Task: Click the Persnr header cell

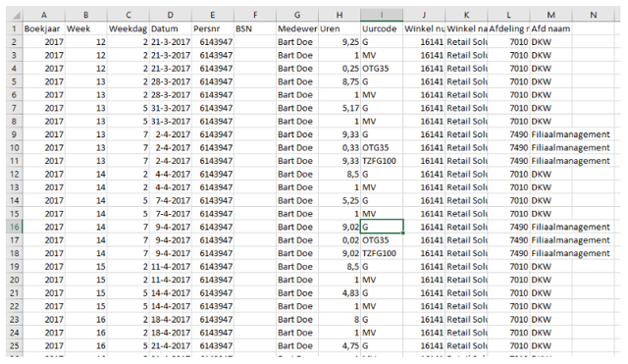Action: click(x=213, y=28)
